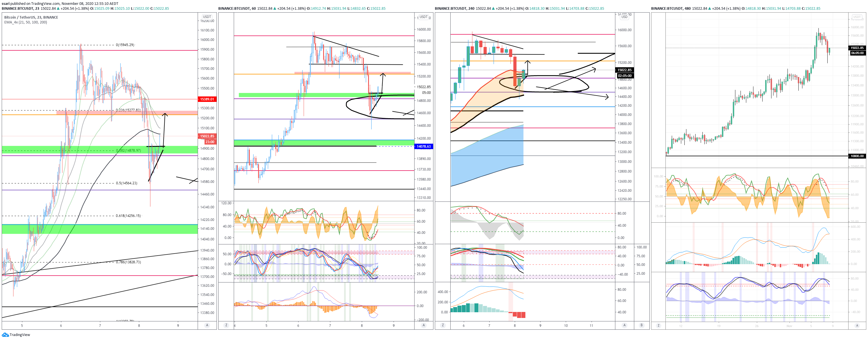The width and height of the screenshot is (868, 340).
Task: Open USDT currency selector on 60-minute chart
Action: (424, 17)
